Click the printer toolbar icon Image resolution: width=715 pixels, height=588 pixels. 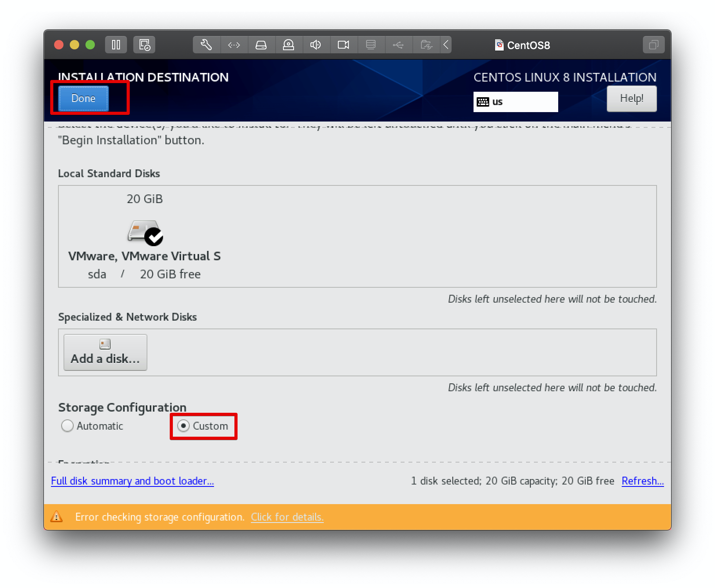point(371,45)
